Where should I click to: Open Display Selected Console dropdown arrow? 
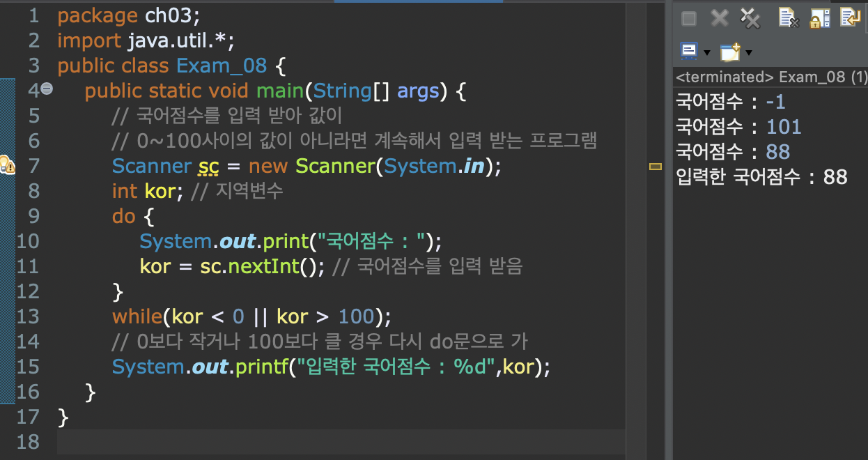[x=706, y=52]
